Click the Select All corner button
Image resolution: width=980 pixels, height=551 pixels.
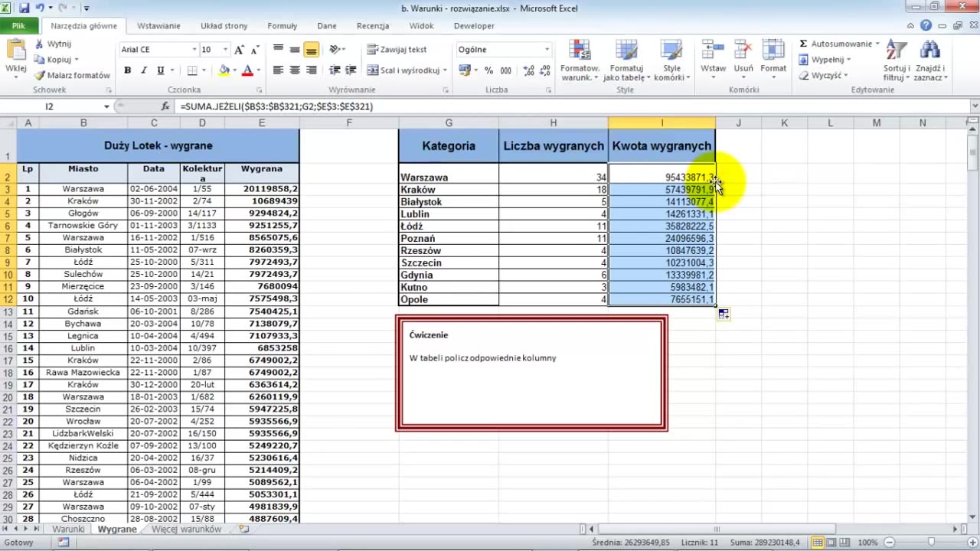(8, 122)
